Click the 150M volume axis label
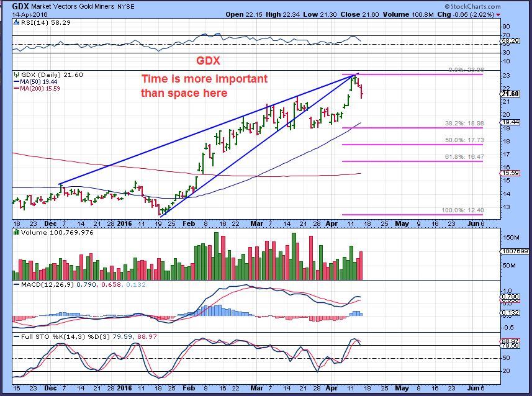 pyautogui.click(x=511, y=238)
